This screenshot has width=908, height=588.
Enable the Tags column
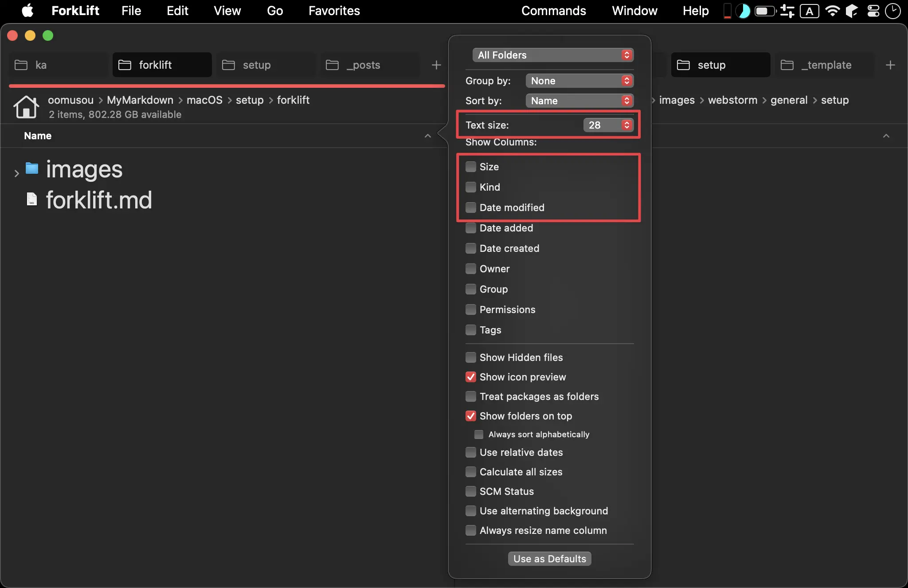coord(471,330)
